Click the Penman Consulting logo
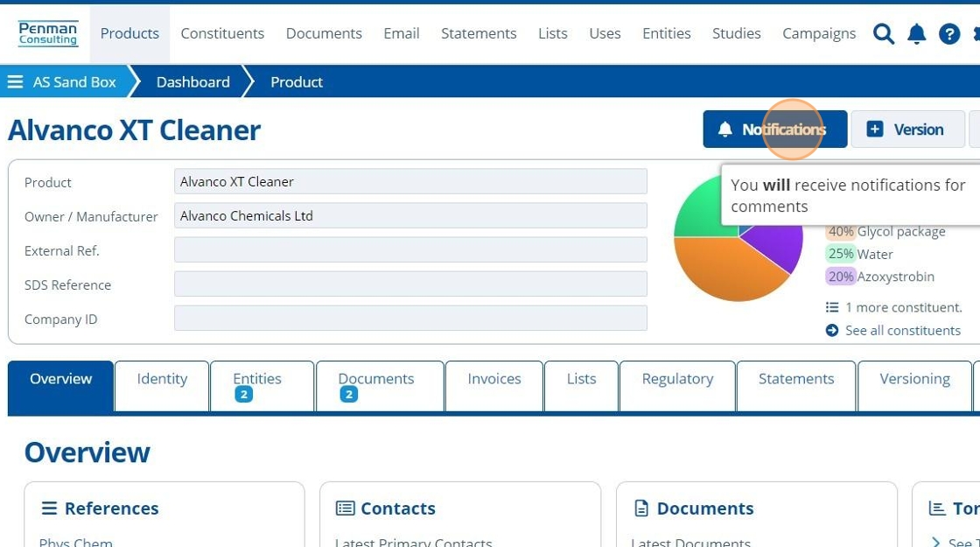 (x=48, y=34)
